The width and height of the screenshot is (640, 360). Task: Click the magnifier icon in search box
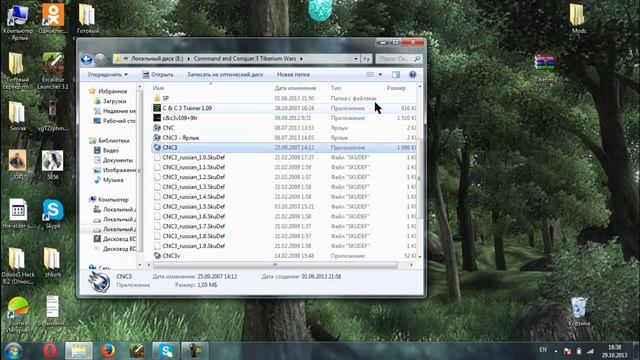[x=417, y=59]
